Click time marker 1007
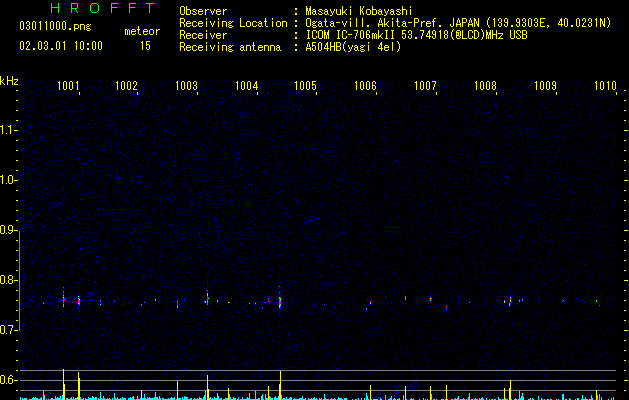629x400 pixels. [x=425, y=86]
